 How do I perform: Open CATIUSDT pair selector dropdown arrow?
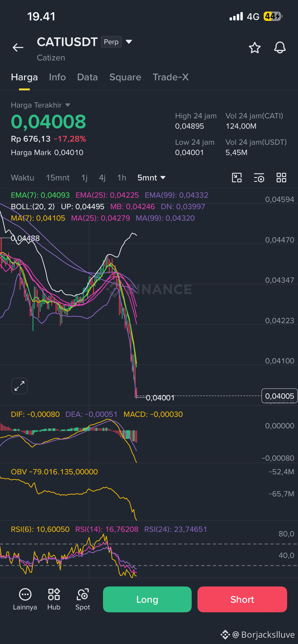(129, 42)
